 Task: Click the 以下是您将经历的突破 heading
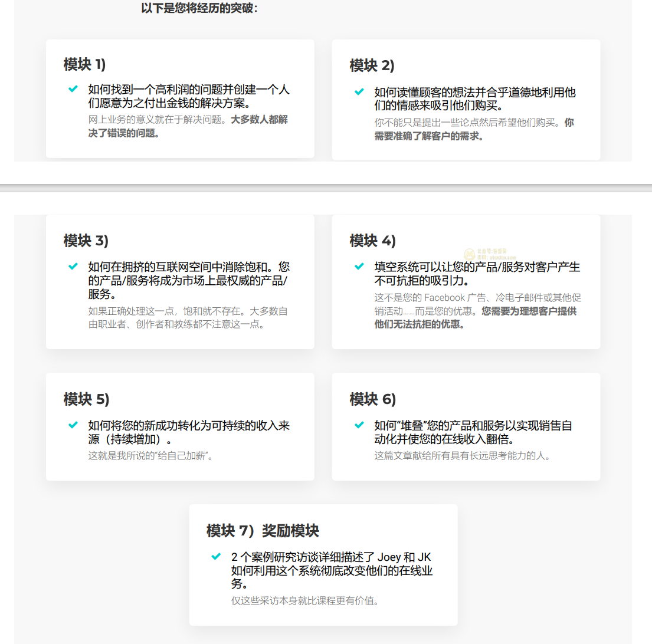click(199, 8)
